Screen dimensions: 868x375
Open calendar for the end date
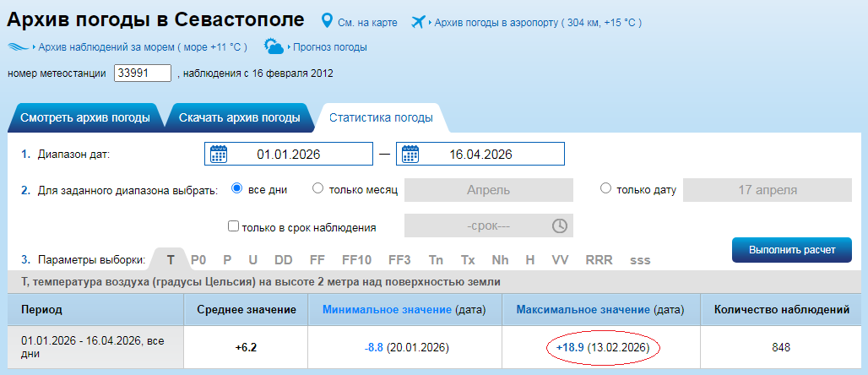coord(410,155)
